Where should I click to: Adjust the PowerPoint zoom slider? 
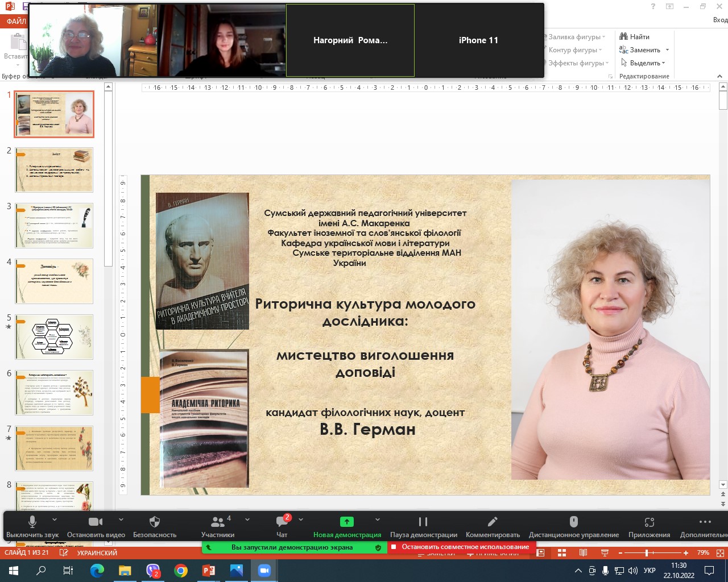click(x=647, y=552)
